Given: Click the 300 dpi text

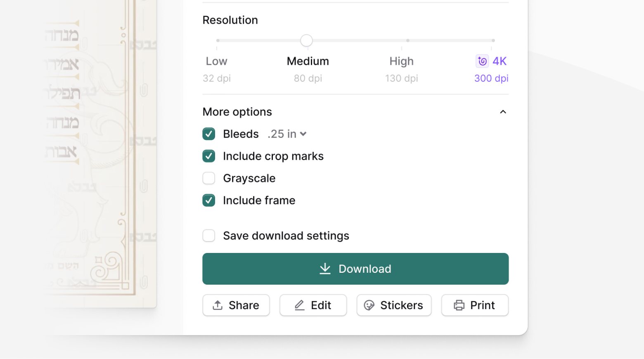Looking at the screenshot, I should coord(491,78).
